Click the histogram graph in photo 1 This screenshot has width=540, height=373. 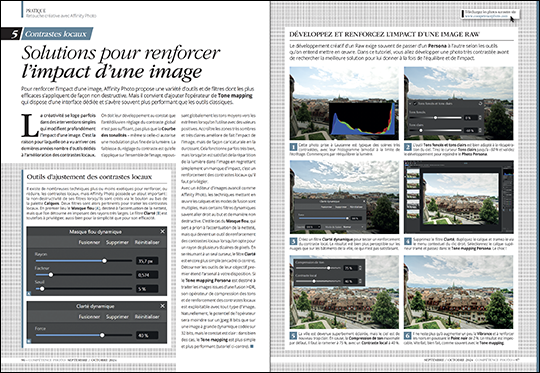coord(362,119)
